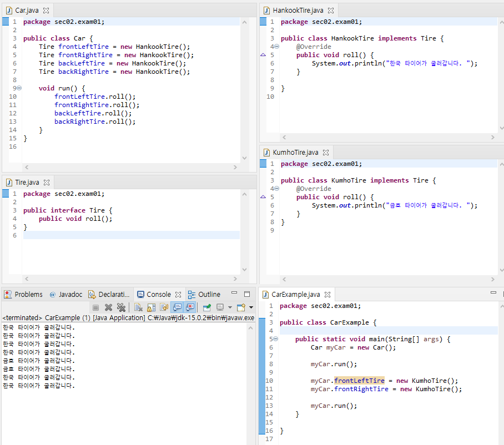This screenshot has width=504, height=445.
Task: Minimize the CarExample.java editor panel
Action: coord(493,293)
